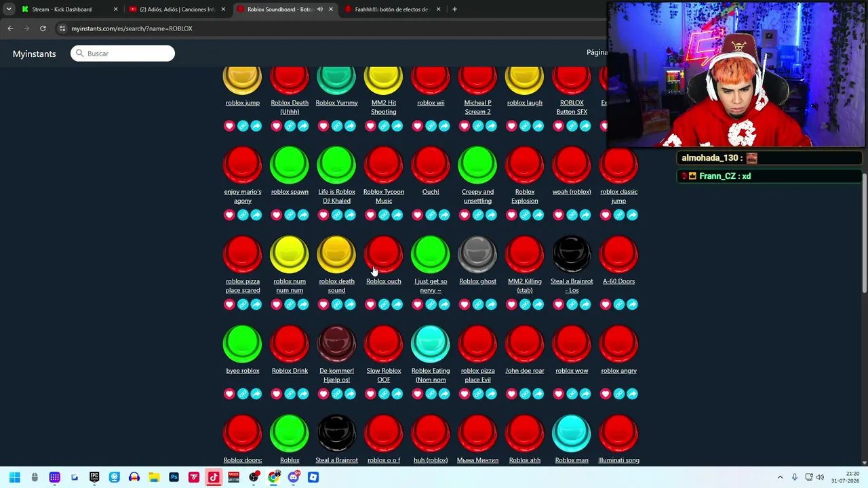The height and width of the screenshot is (488, 868).
Task: Heart the 'Roblox ouch' sound
Action: pos(370,304)
